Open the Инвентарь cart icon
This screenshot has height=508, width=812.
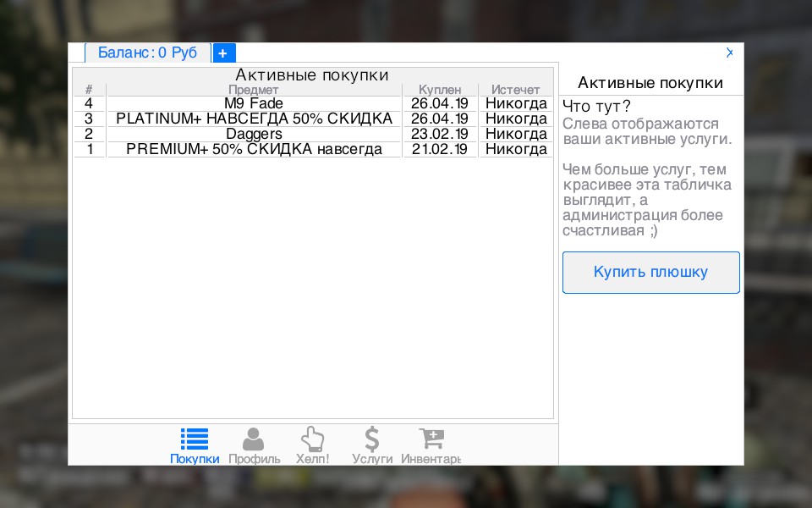(x=431, y=439)
